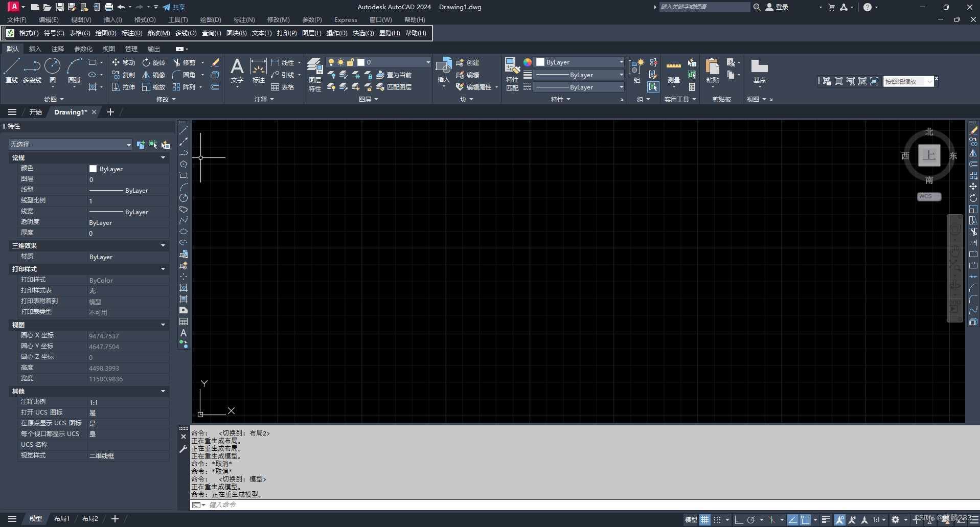Switch to the 插入 ribbon tab

(35, 49)
